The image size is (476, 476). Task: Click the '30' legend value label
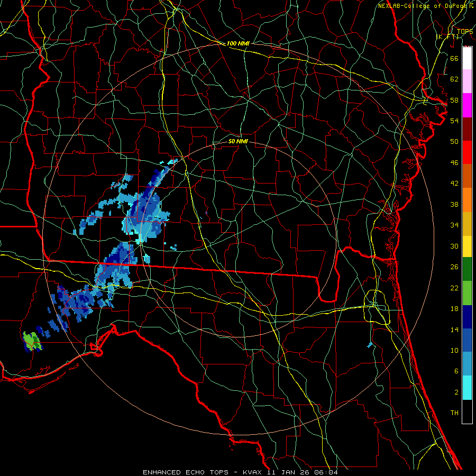tap(454, 246)
